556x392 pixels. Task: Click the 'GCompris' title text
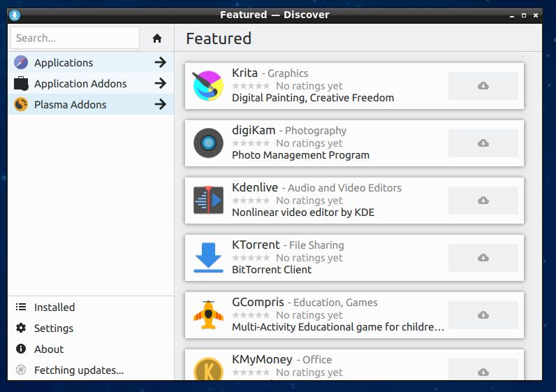[x=258, y=303]
